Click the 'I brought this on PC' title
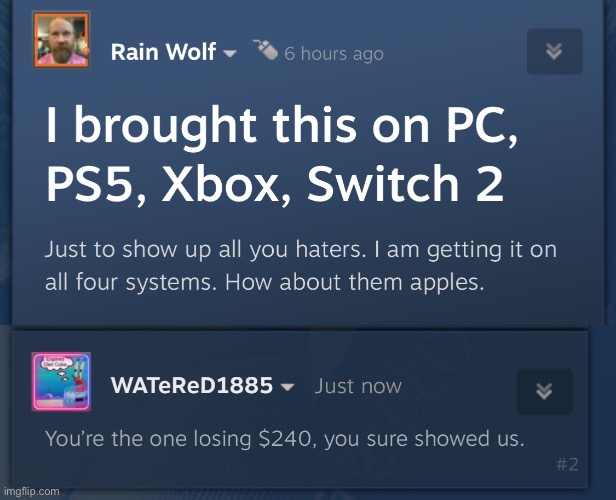This screenshot has width=616, height=500. pyautogui.click(x=282, y=125)
